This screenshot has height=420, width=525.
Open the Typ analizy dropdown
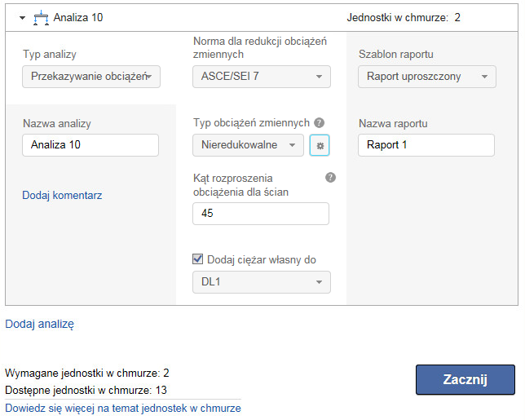click(x=91, y=77)
